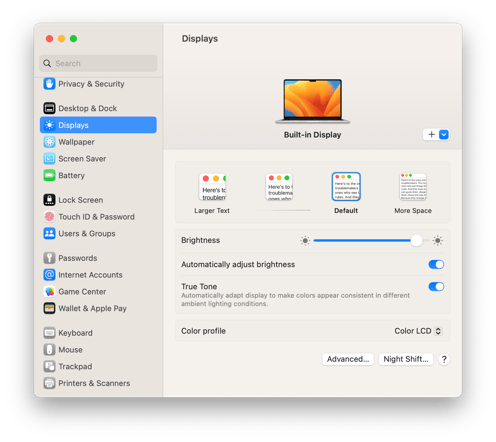This screenshot has width=496, height=442.
Task: Open help via the question mark button
Action: [x=444, y=359]
